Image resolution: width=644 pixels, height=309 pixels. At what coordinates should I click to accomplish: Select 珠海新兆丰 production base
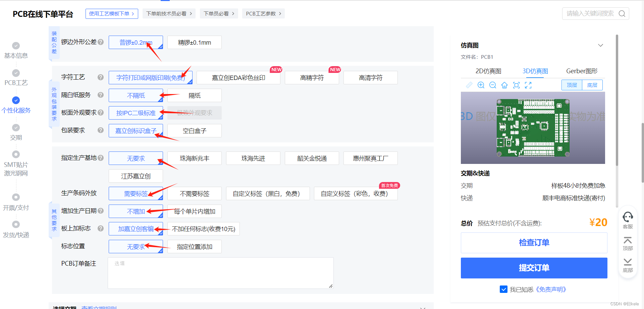click(x=195, y=158)
